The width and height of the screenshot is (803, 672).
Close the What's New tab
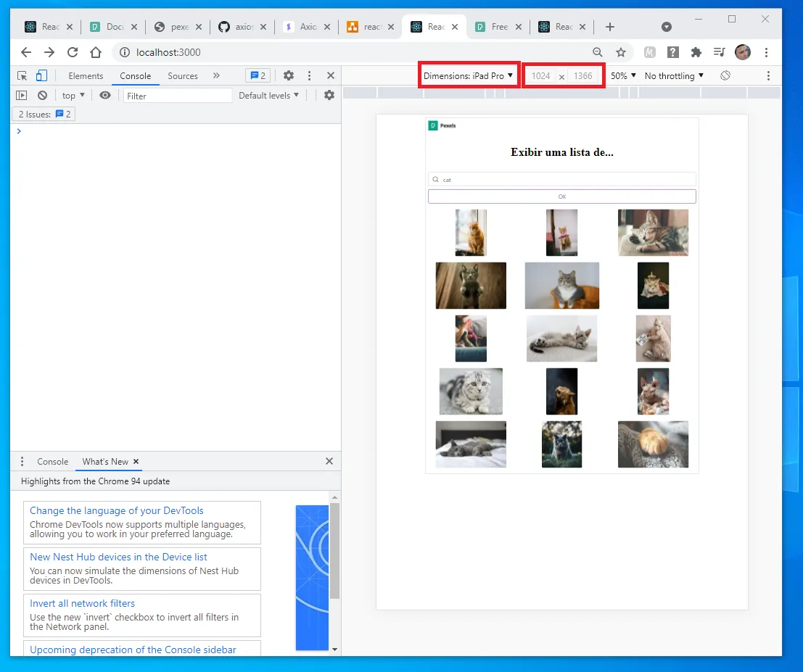click(x=136, y=462)
